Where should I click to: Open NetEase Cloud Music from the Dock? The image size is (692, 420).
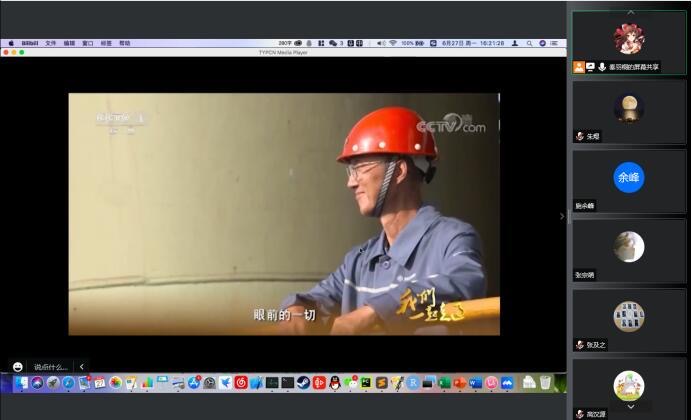point(241,382)
